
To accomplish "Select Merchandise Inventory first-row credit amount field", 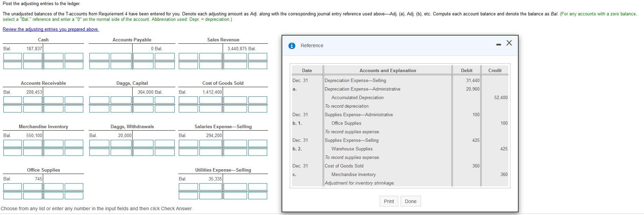I will [x=53, y=144].
